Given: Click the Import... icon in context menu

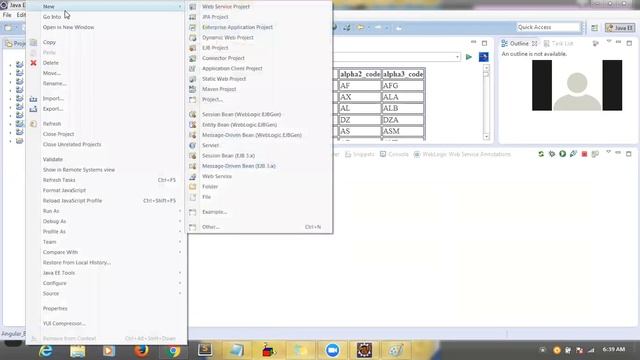Looking at the screenshot, I should [33, 99].
